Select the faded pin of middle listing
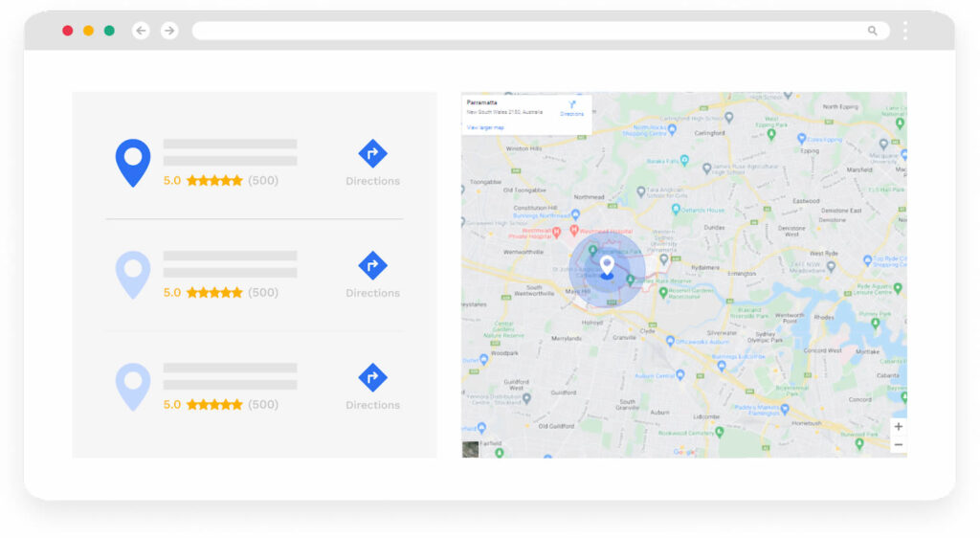This screenshot has height=538, width=980. click(x=133, y=275)
